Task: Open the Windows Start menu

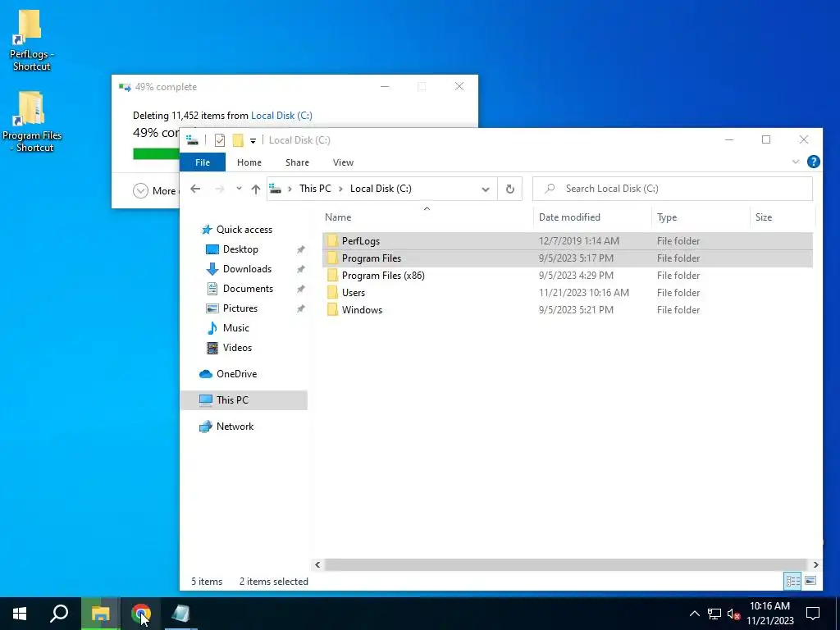Action: tap(20, 614)
